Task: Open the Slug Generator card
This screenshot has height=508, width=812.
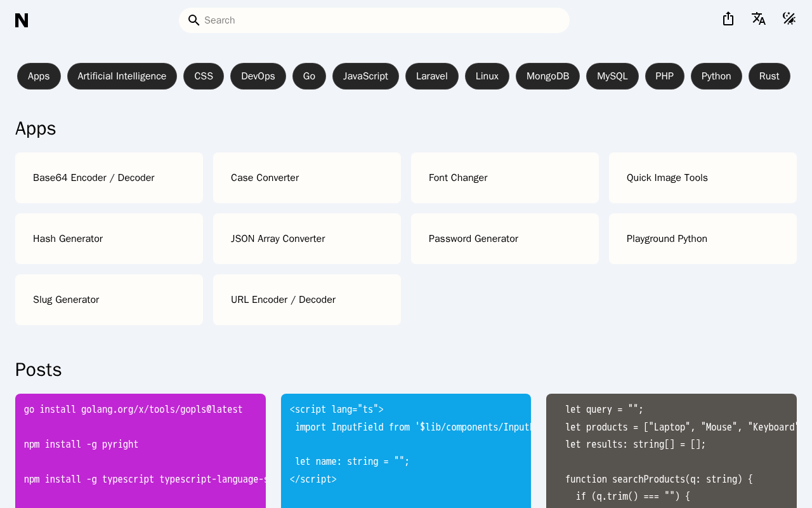Action: click(109, 300)
